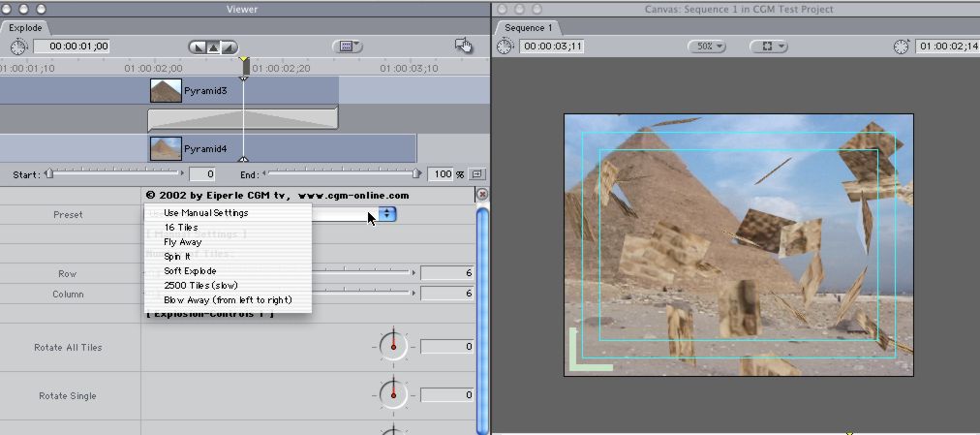Click the red reset X button
Image resolution: width=980 pixels, height=435 pixels.
click(x=482, y=195)
